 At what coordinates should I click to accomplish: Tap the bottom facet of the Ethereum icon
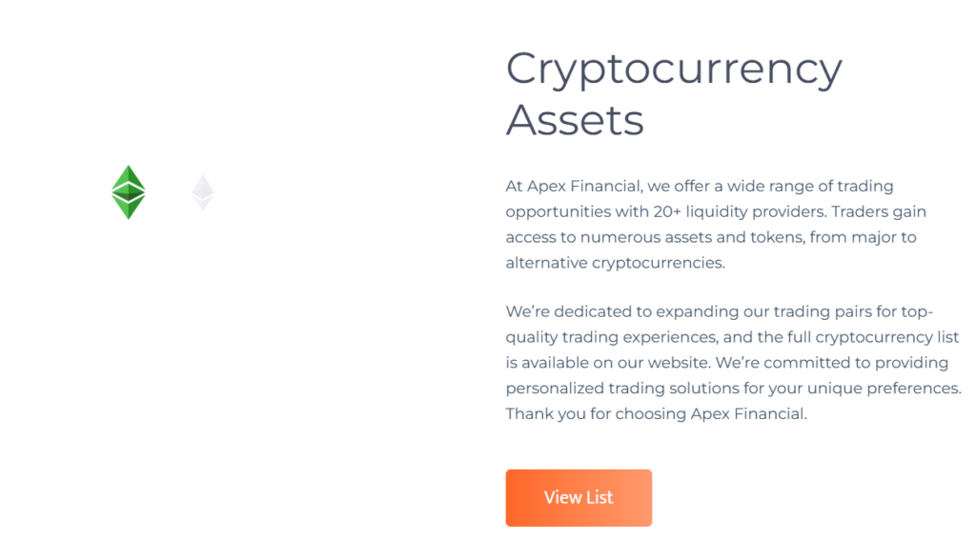[x=202, y=202]
